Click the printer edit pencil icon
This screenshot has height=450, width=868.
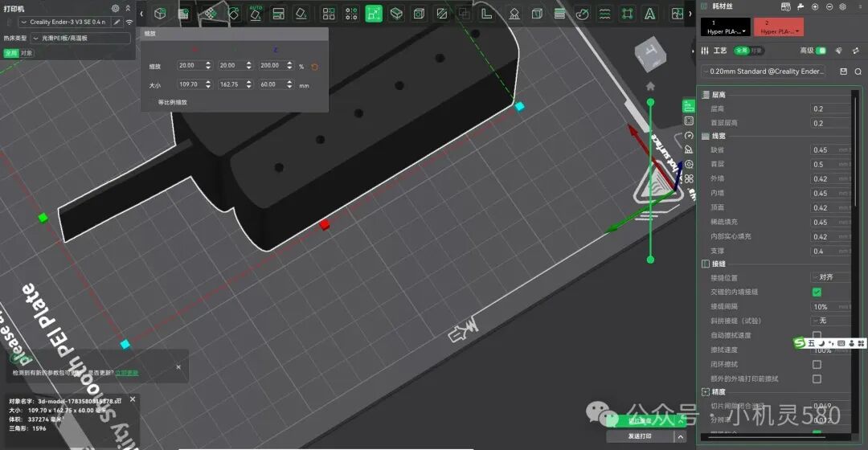coord(117,22)
